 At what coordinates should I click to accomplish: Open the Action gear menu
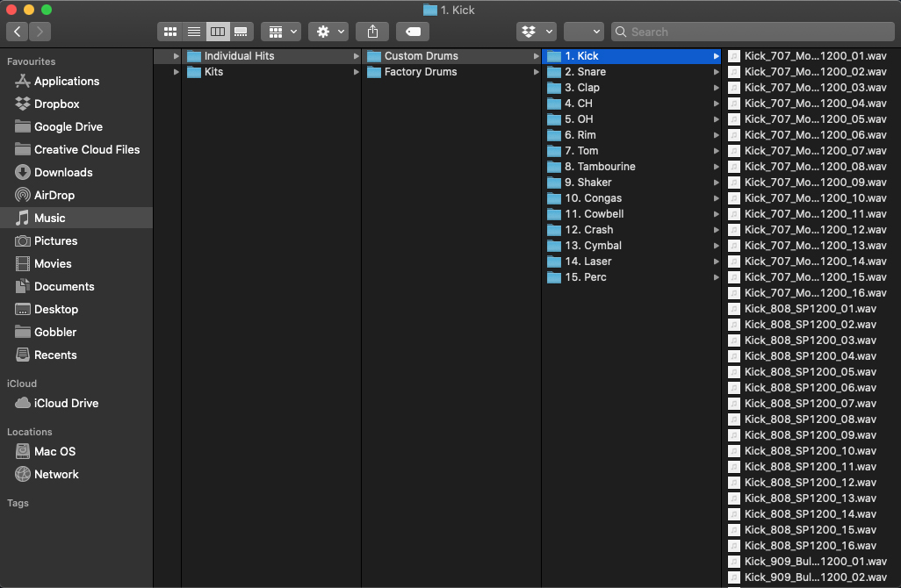tap(328, 32)
